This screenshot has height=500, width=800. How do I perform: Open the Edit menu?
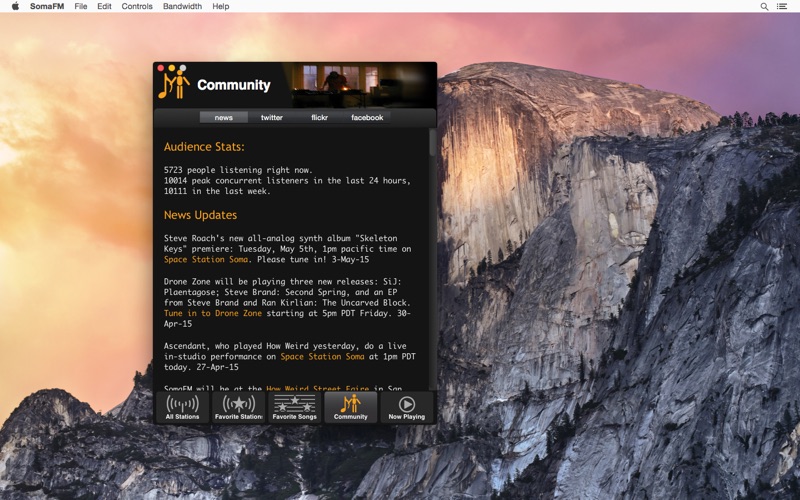(x=104, y=6)
